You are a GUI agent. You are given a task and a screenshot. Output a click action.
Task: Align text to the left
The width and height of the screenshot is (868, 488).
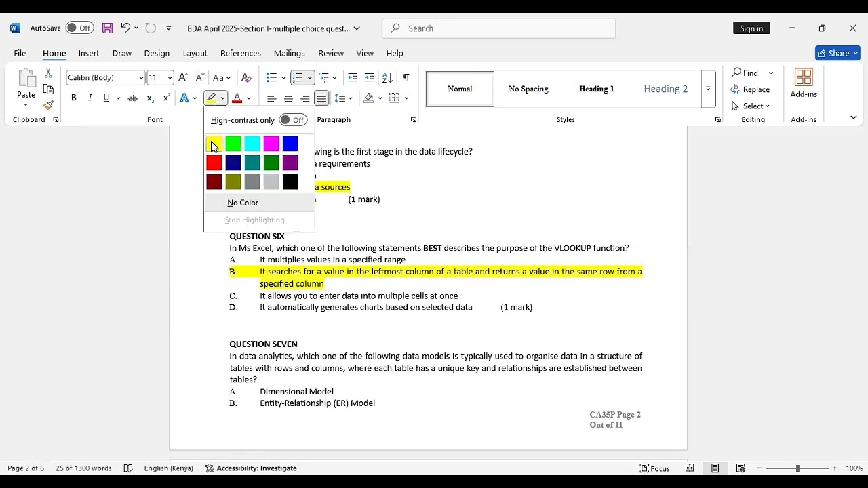point(272,98)
